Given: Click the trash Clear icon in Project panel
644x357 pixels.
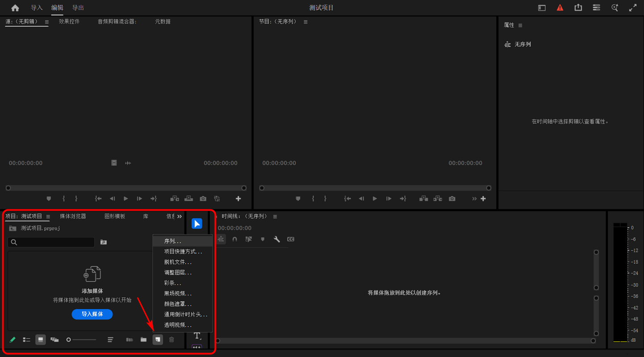Looking at the screenshot, I should click(x=171, y=340).
